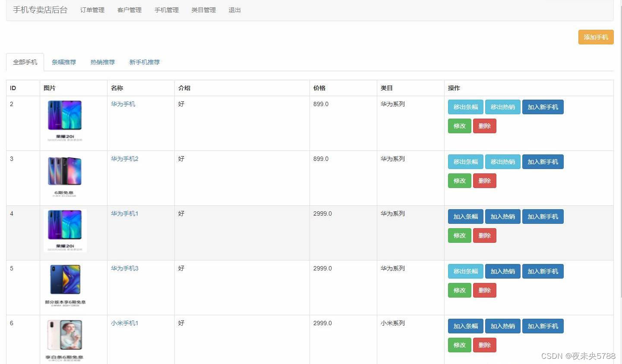Click green 修改 for 华为手机 row ID 2
This screenshot has width=622, height=364.
[460, 126]
